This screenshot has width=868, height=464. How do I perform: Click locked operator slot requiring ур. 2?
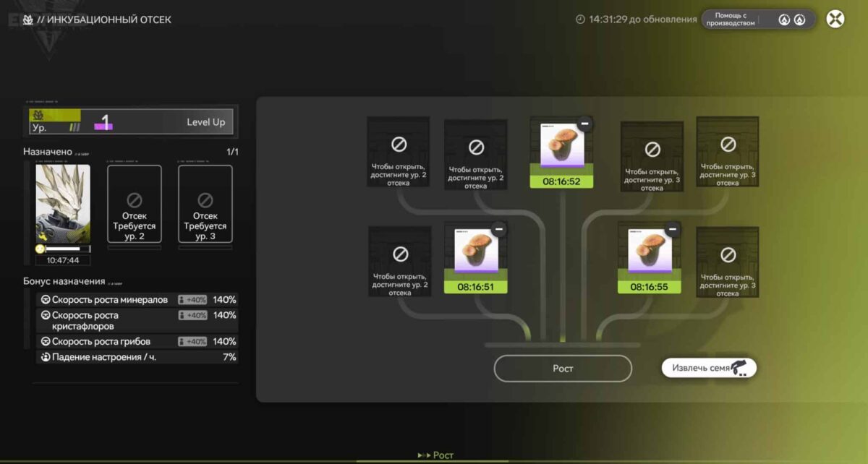[134, 204]
